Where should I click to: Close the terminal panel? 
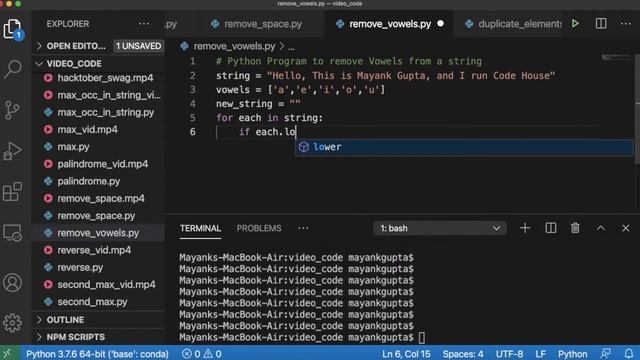point(626,228)
